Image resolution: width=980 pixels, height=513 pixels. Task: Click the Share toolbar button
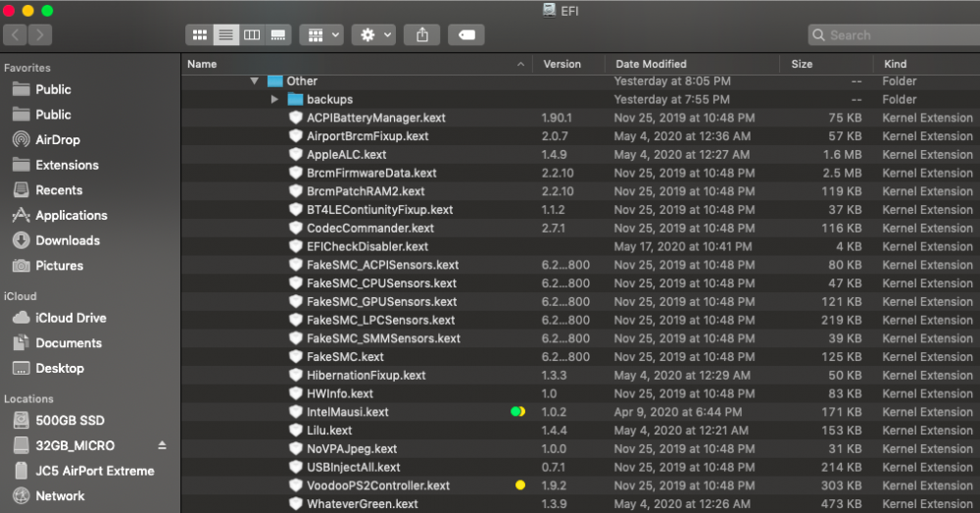(x=422, y=34)
